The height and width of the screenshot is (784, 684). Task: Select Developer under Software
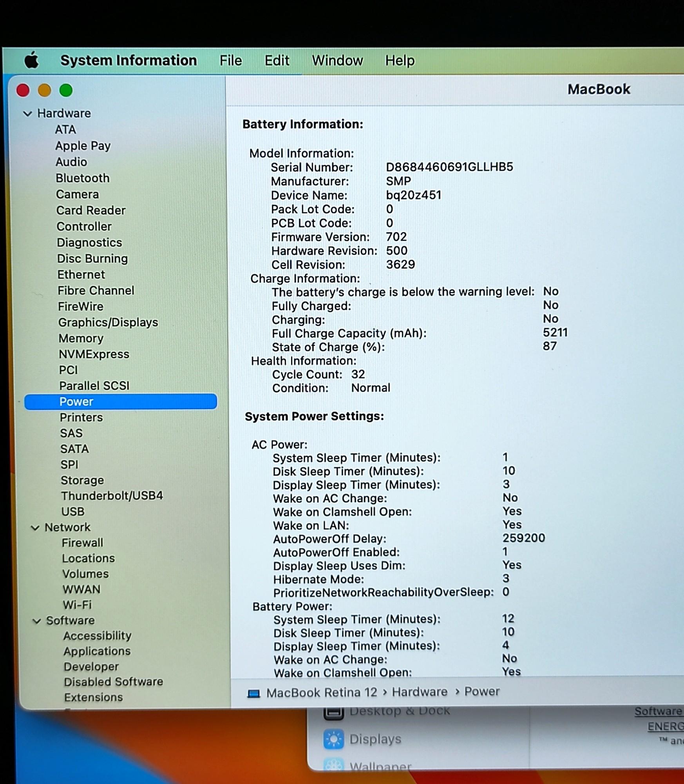91,667
